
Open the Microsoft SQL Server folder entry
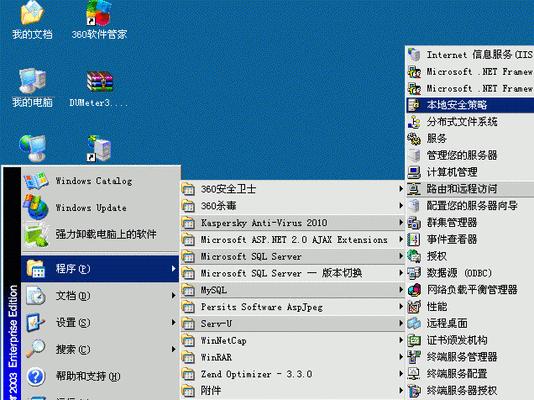[x=293, y=256]
